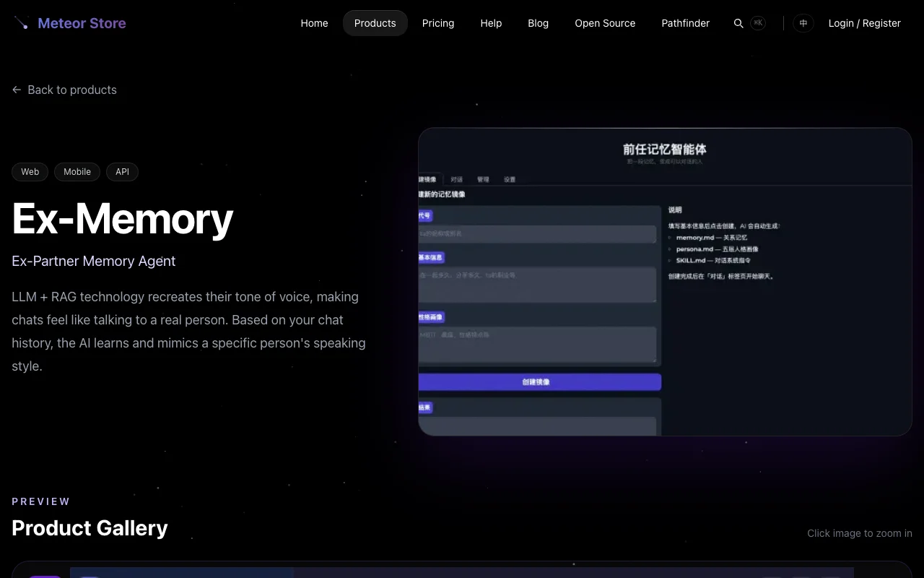Image resolution: width=924 pixels, height=578 pixels.
Task: Click the 设置 tab in the screenshot
Action: (x=510, y=179)
